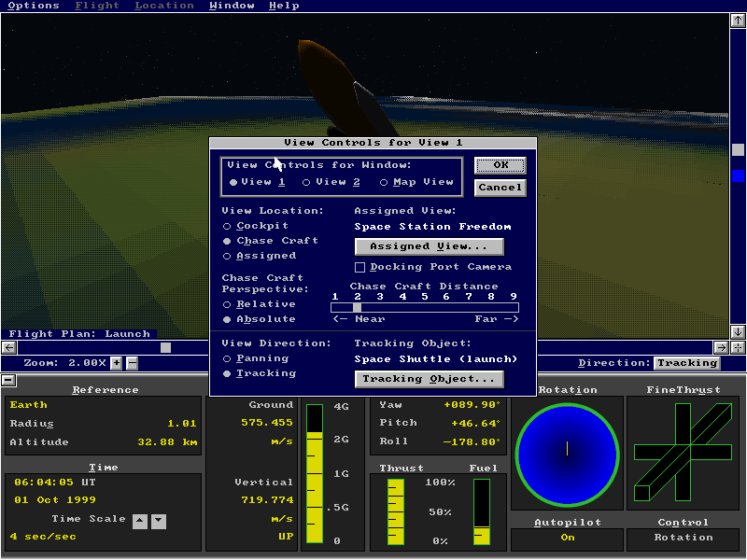Screen dimensions: 747x560
Task: Click the Vertical speed 719.774 value
Action: coord(267,500)
